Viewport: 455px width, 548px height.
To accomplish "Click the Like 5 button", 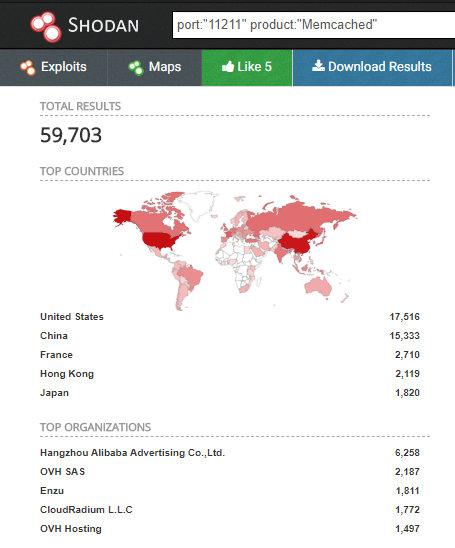I will (x=247, y=67).
